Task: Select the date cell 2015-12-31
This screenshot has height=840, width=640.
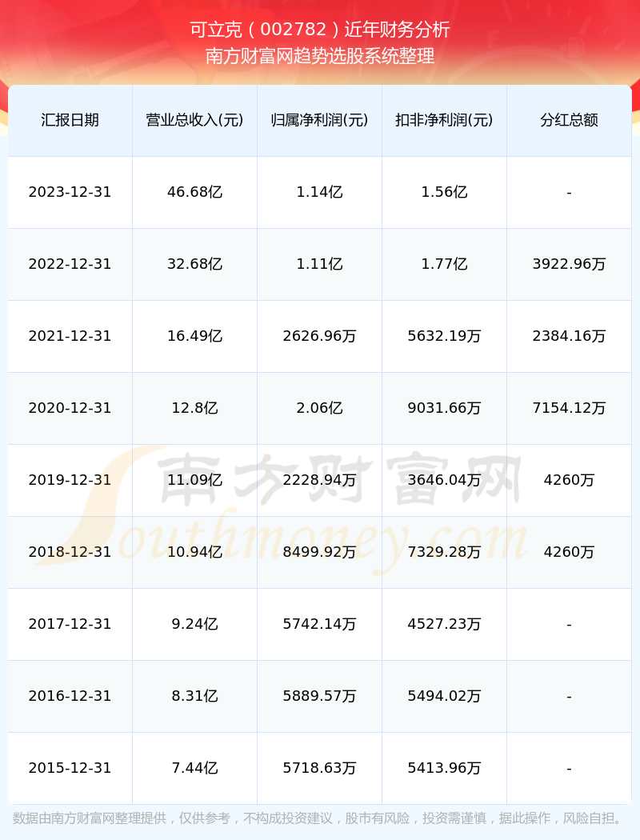Action: (x=70, y=768)
